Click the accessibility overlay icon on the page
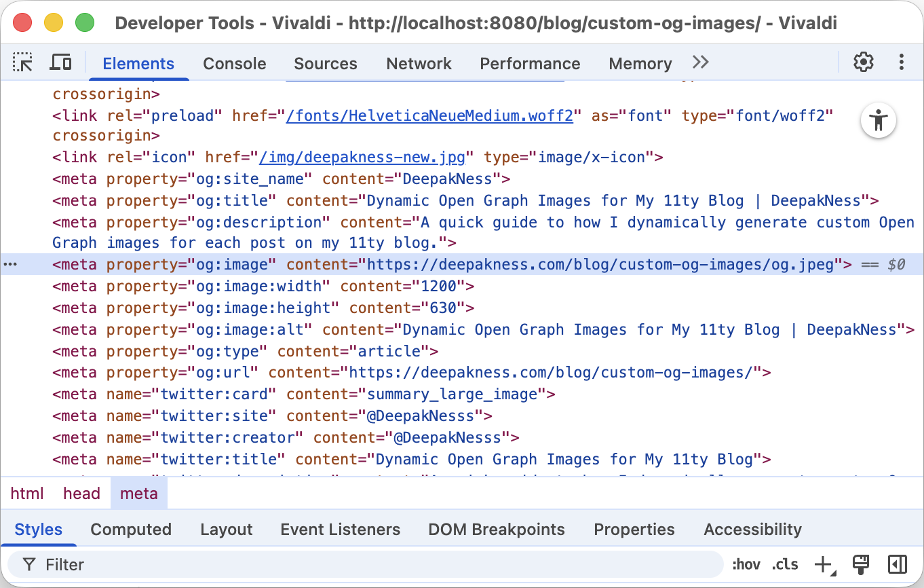Viewport: 924px width, 588px height. tap(879, 120)
